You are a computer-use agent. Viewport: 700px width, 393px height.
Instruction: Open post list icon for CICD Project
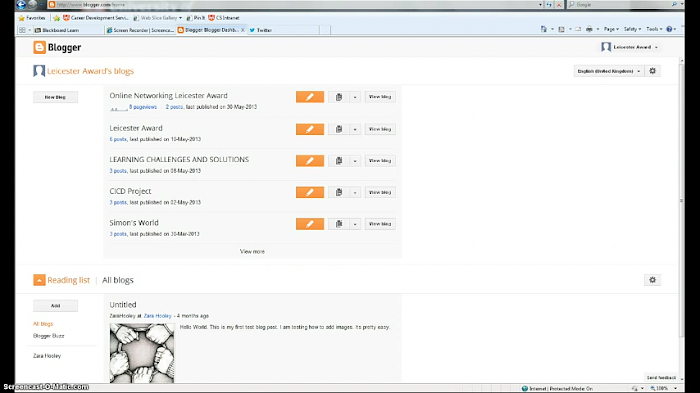(x=339, y=192)
